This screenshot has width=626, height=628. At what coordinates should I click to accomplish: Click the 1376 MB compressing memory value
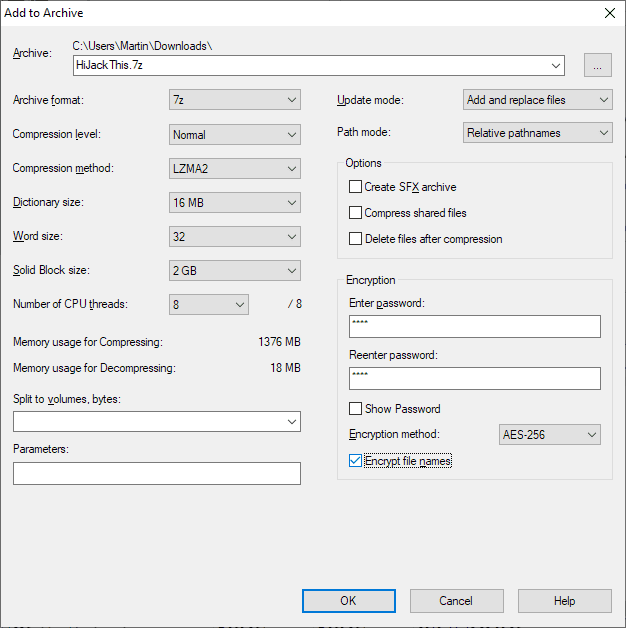[x=279, y=342]
